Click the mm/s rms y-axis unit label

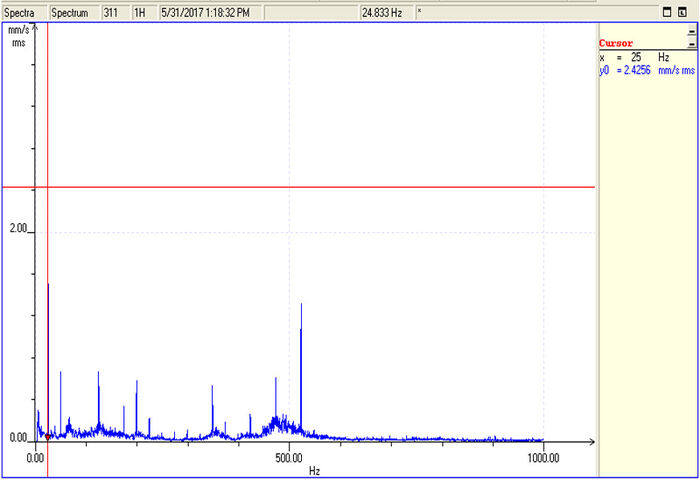pos(18,37)
